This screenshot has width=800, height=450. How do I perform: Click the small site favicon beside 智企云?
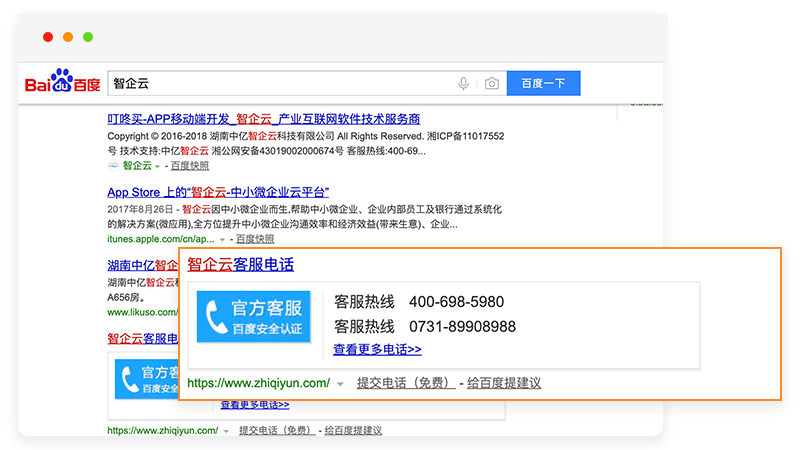click(x=113, y=165)
